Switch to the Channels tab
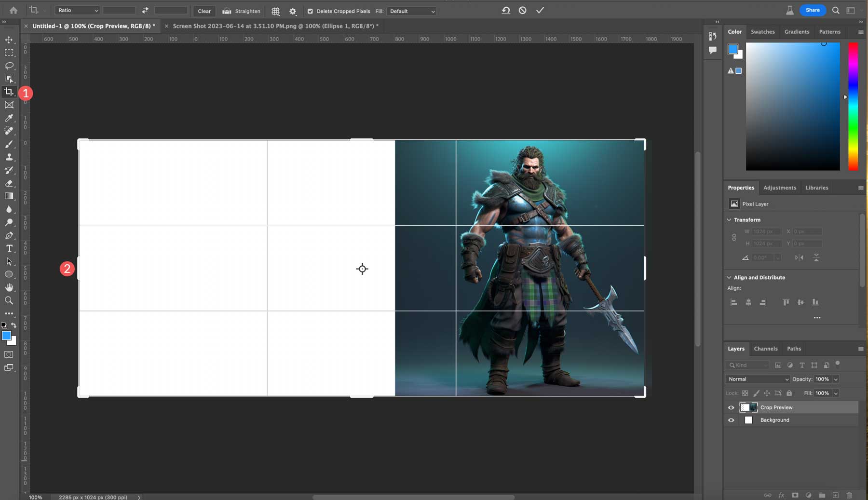Screen dimensions: 868x500 click(766, 348)
